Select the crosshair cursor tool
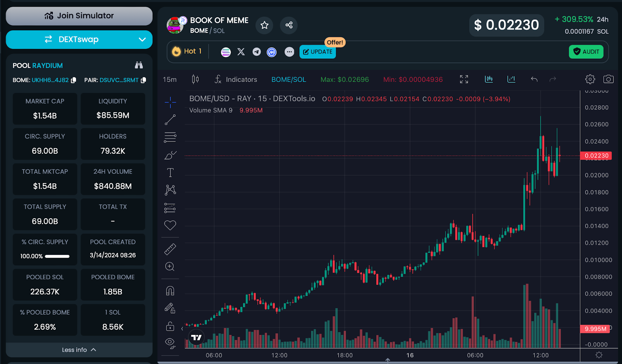The height and width of the screenshot is (364, 622). pyautogui.click(x=170, y=103)
